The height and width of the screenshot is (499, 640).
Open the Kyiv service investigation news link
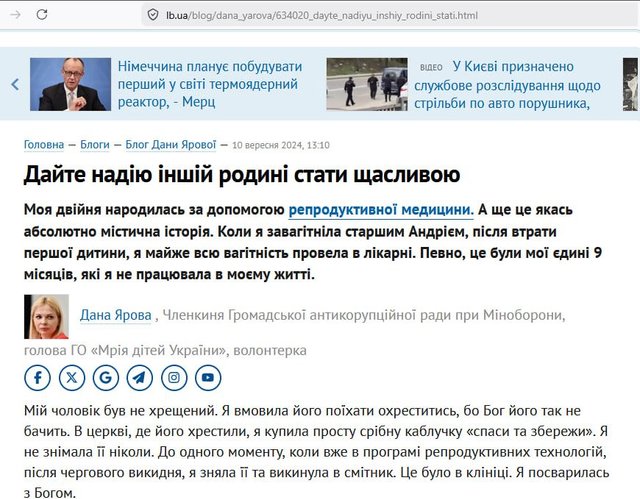507,85
